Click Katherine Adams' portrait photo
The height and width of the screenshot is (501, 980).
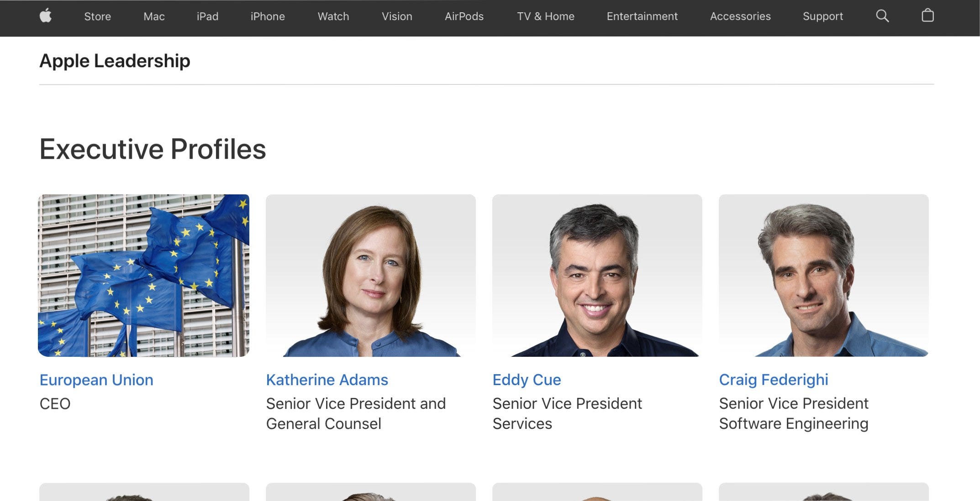click(x=371, y=276)
